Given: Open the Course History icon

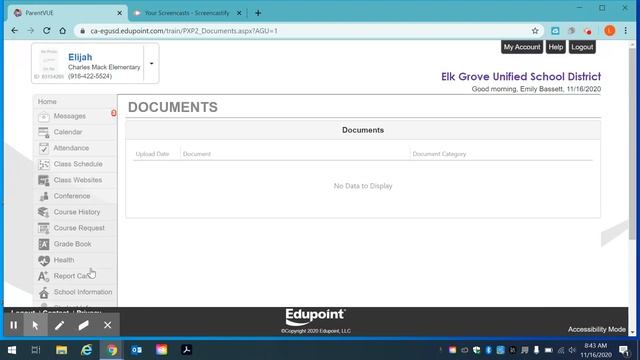Looking at the screenshot, I should 44,212.
